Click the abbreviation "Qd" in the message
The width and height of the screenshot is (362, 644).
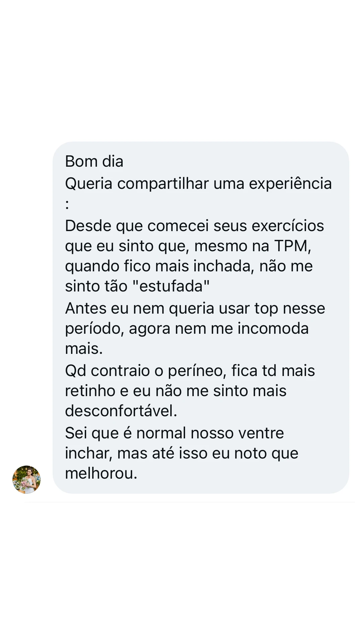pyautogui.click(x=75, y=371)
